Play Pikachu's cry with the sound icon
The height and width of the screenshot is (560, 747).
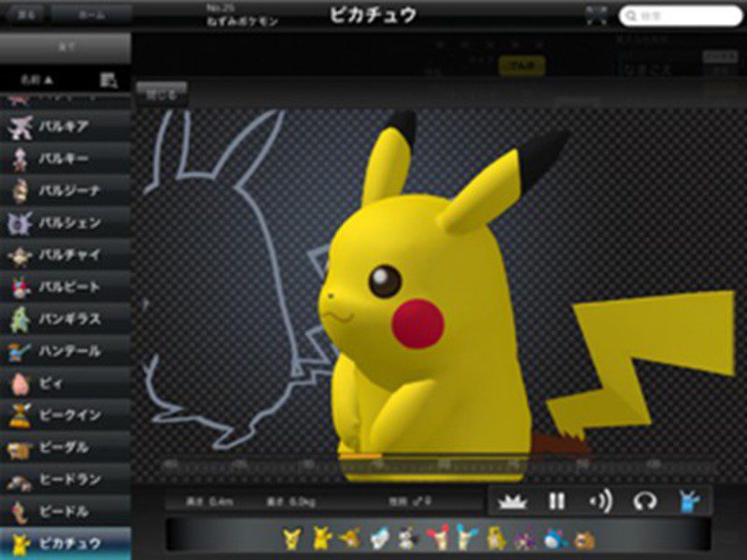point(599,499)
